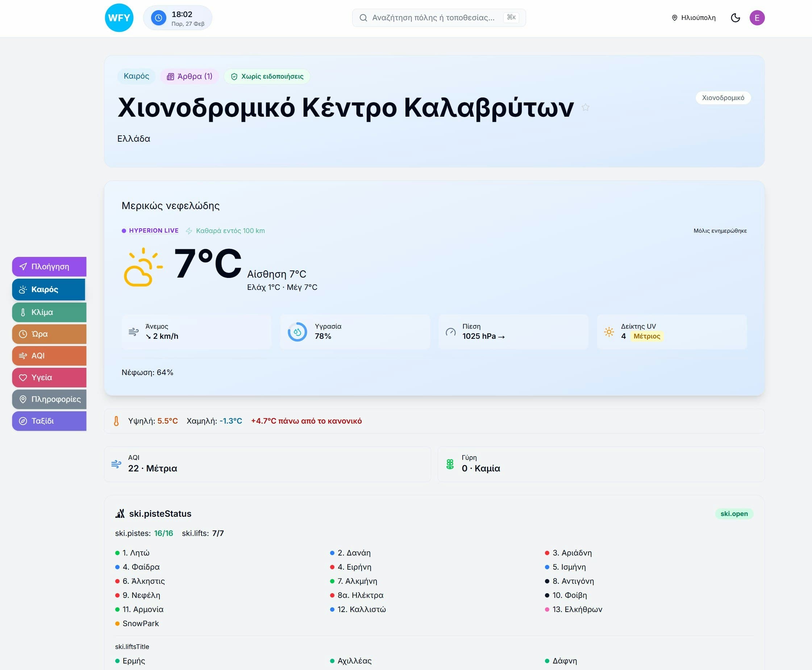This screenshot has height=670, width=812.
Task: Open Πλοήγηση in the side navigation
Action: tap(49, 267)
